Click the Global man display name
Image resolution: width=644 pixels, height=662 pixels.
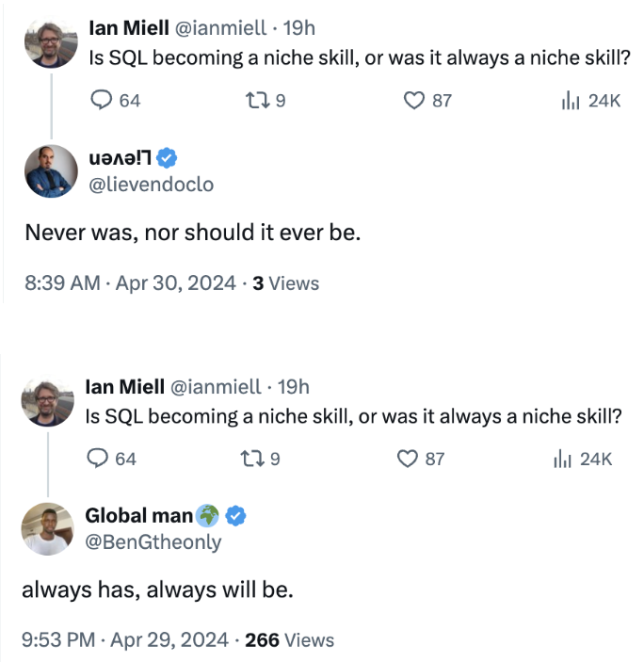(x=138, y=515)
